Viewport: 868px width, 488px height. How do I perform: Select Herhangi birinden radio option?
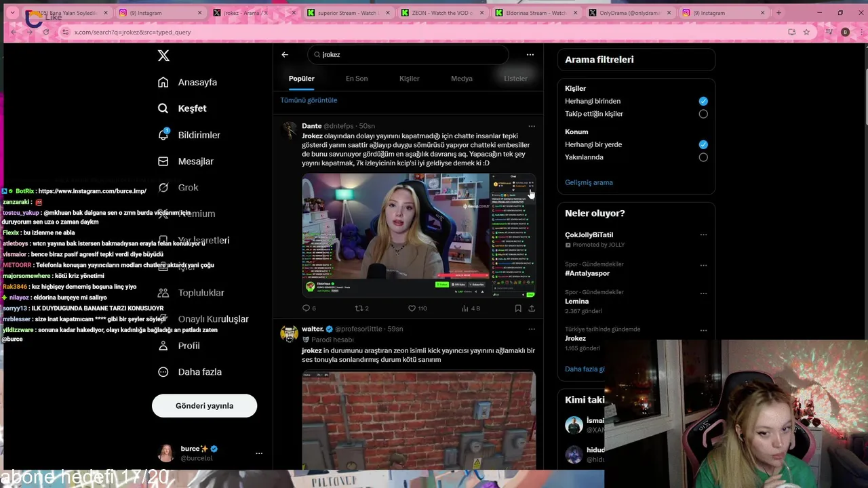[703, 101]
